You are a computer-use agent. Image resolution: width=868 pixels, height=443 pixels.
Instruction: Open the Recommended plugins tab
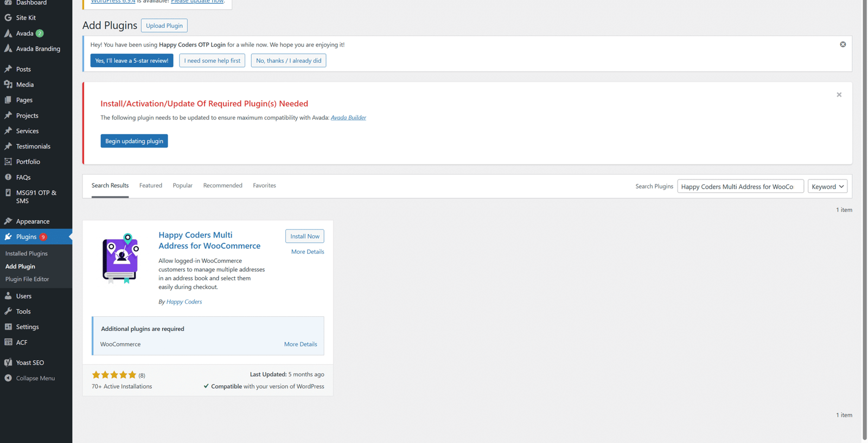click(222, 185)
